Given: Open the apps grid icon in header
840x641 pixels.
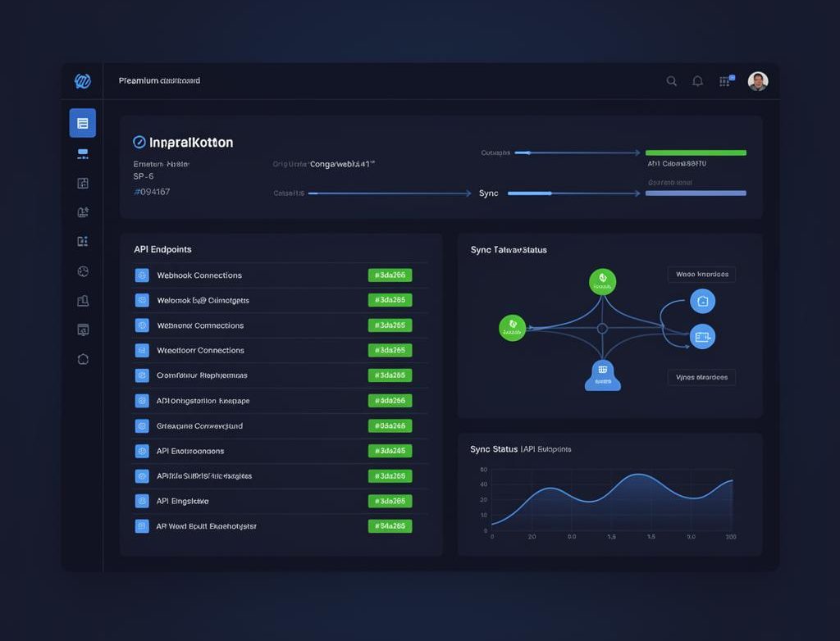Looking at the screenshot, I should (724, 81).
